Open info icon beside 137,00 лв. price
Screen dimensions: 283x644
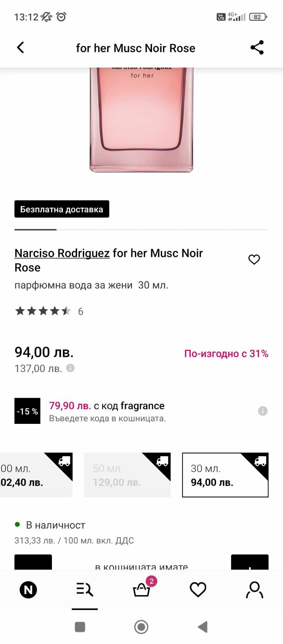71,368
